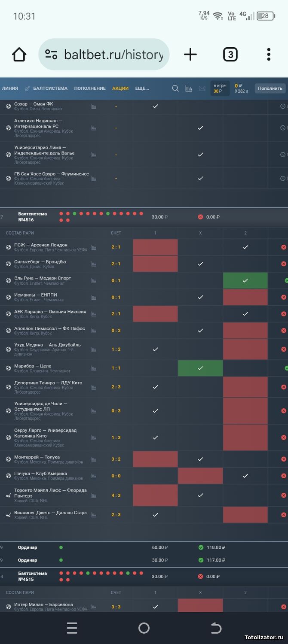This screenshot has width=288, height=644.
Task: Open the browser three-dot menu
Action: (x=269, y=55)
